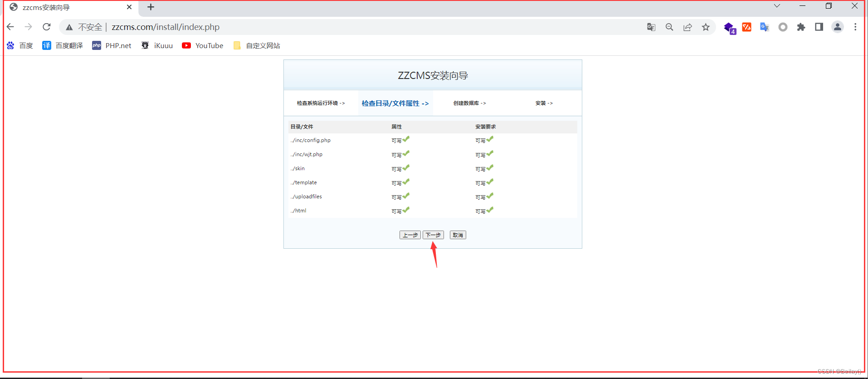
Task: Reload the zzcms install page
Action: pos(46,27)
